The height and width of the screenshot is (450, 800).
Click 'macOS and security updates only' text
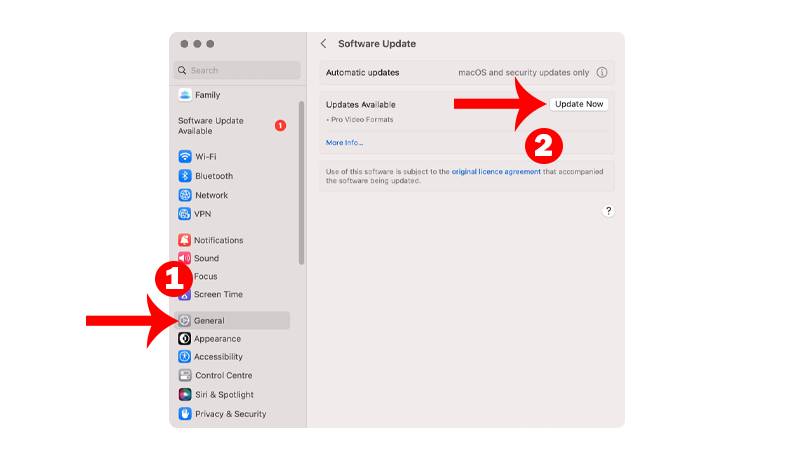pos(523,72)
